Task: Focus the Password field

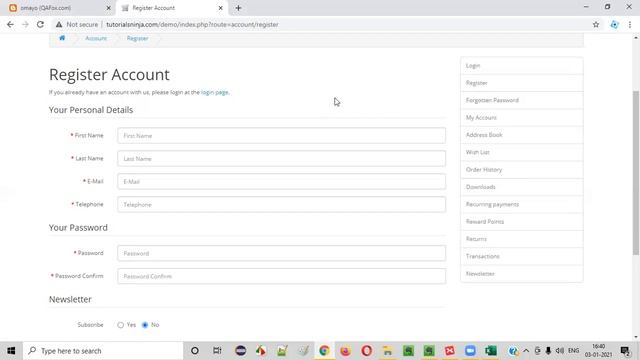Action: [x=281, y=253]
